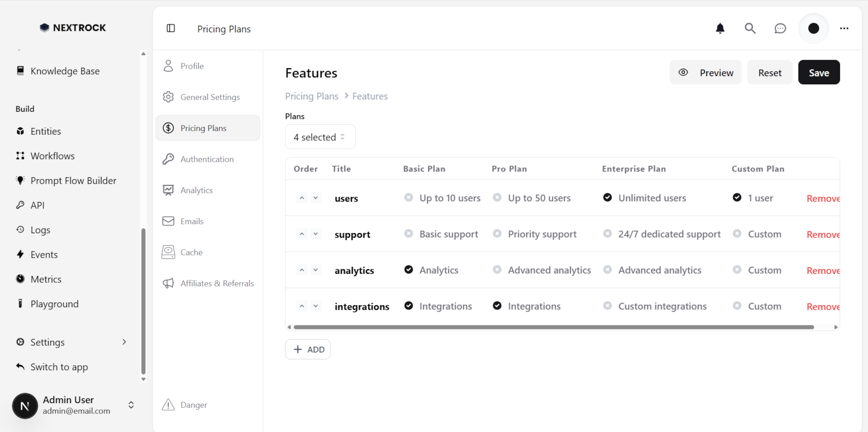The width and height of the screenshot is (868, 432).
Task: Go to the Pricing Plans settings tab
Action: tap(203, 128)
